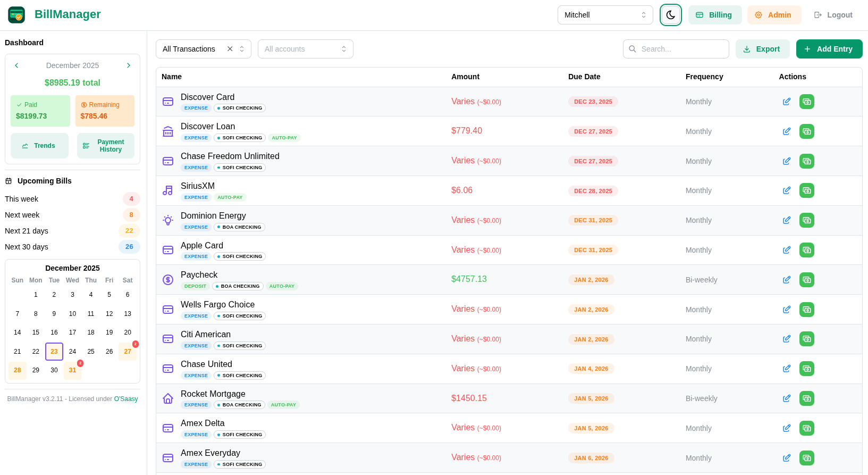Open the Trends view
868x475 pixels.
coord(39,146)
